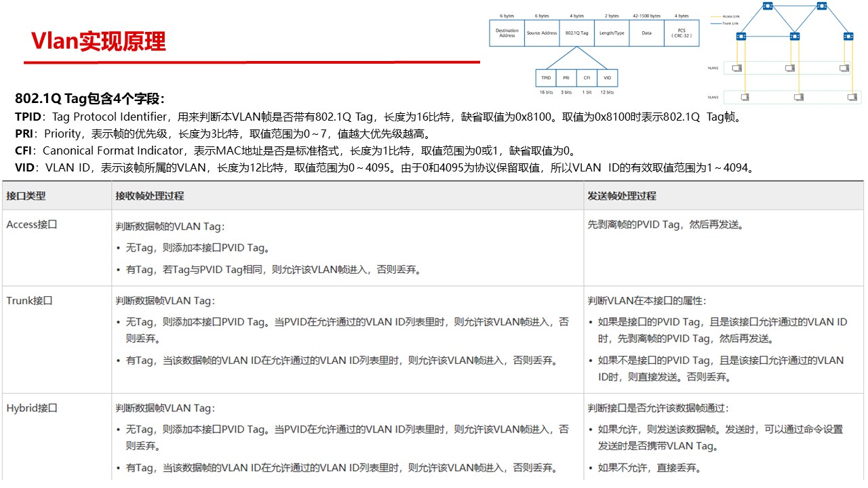Click the left PC icon in VLAN2
The height and width of the screenshot is (488, 868).
tap(737, 68)
